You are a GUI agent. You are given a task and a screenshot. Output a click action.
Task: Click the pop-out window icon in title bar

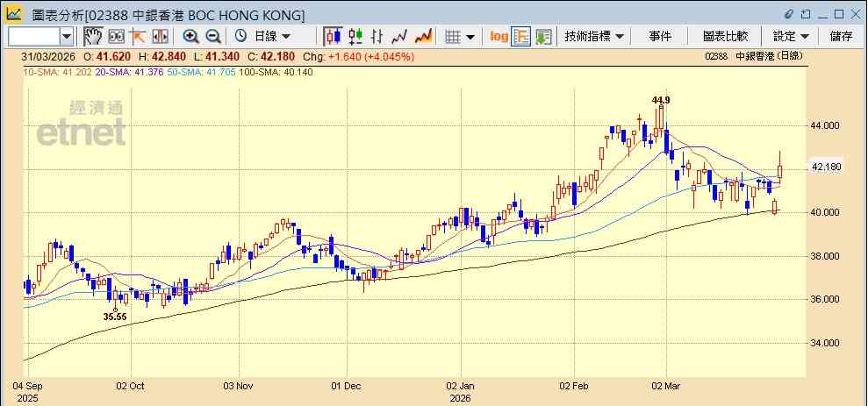pos(806,14)
